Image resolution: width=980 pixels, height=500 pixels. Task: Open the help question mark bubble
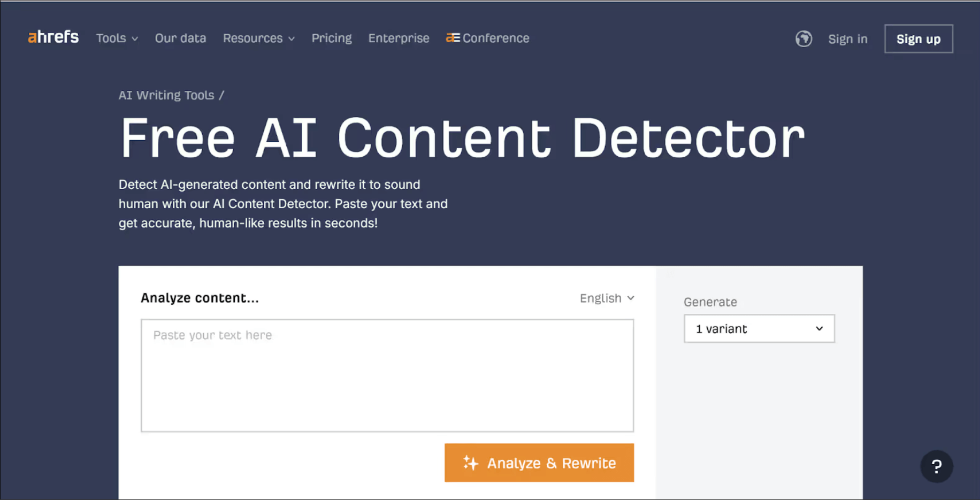tap(936, 466)
